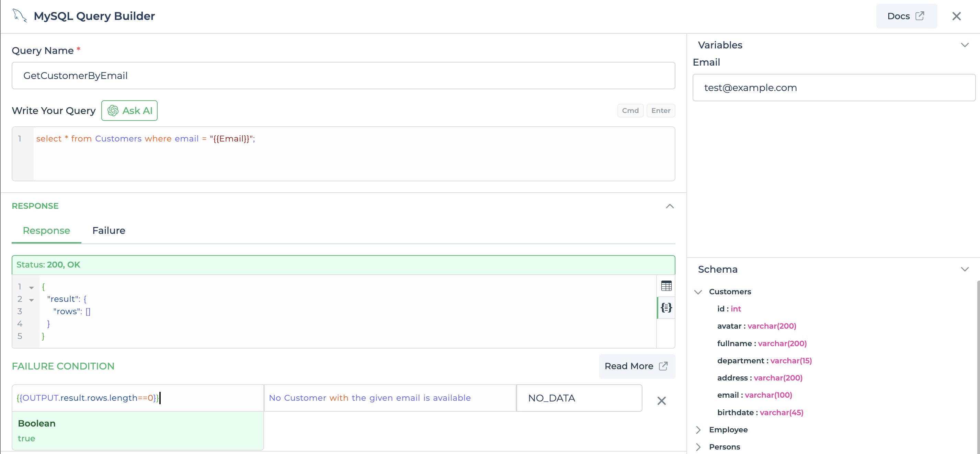This screenshot has width=980, height=454.
Task: Fold the result object on line 2
Action: pos(32,300)
